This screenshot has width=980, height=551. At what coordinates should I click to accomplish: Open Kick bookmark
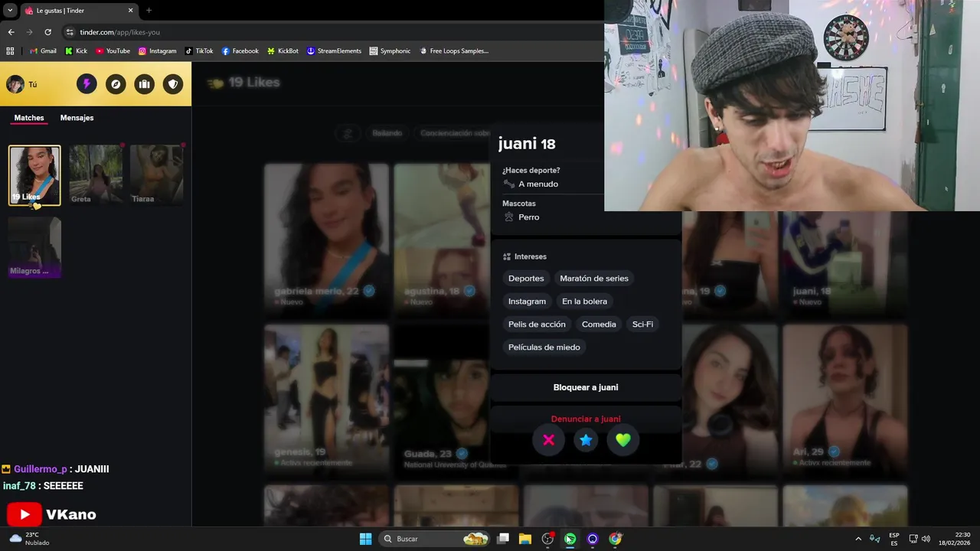[77, 51]
